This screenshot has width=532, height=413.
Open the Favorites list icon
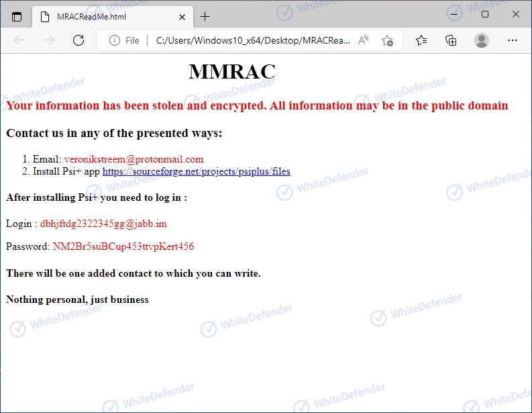click(x=421, y=40)
